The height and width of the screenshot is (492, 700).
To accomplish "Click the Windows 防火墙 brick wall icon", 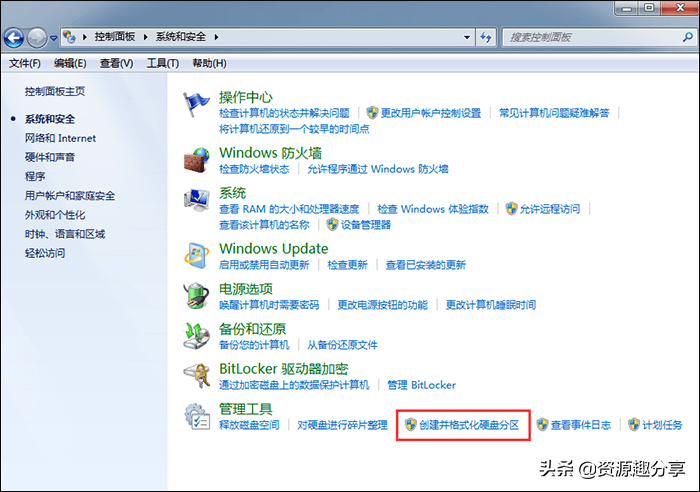I will 196,160.
